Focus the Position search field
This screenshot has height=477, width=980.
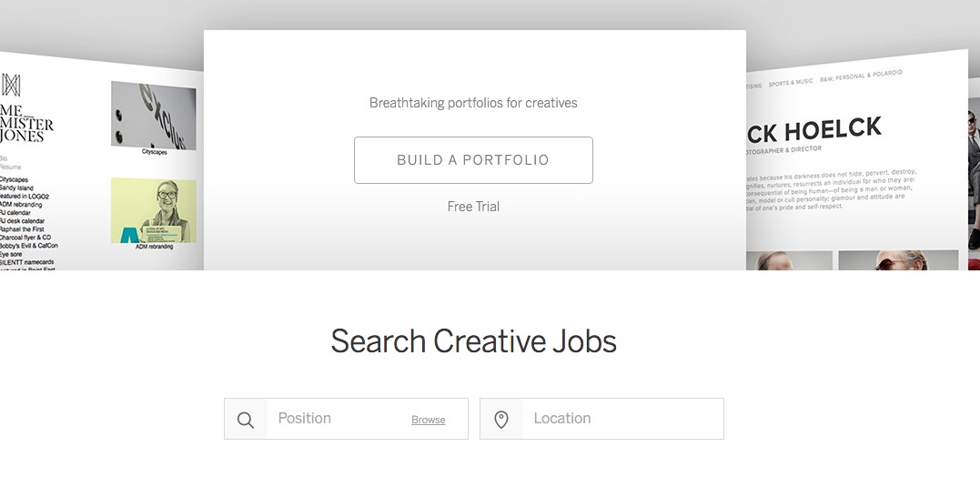(x=346, y=419)
